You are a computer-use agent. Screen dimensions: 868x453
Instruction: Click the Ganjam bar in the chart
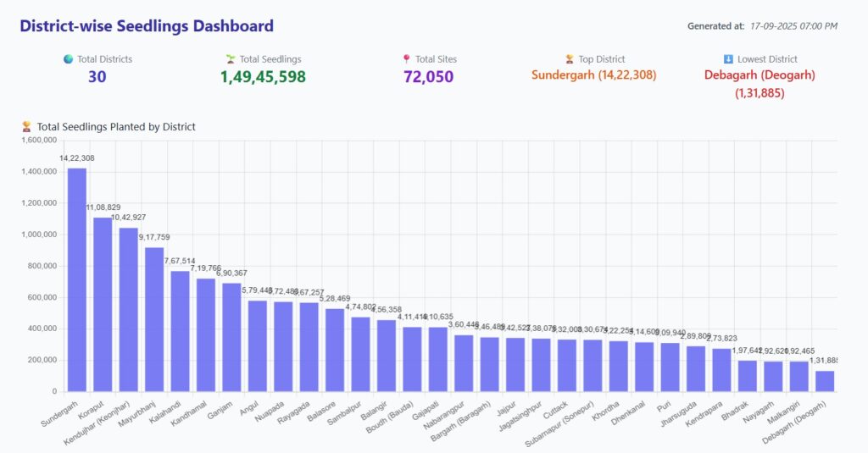pyautogui.click(x=231, y=337)
